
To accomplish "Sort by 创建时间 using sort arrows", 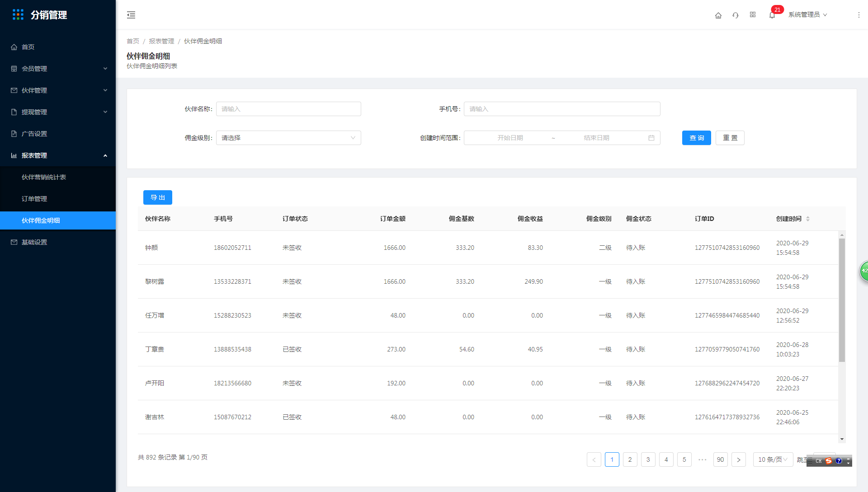I will [x=808, y=219].
